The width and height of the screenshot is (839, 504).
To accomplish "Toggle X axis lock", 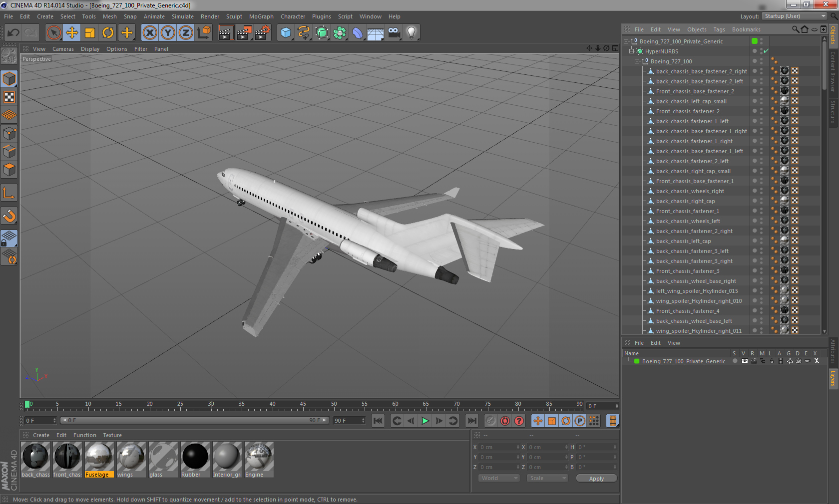I will [x=149, y=33].
